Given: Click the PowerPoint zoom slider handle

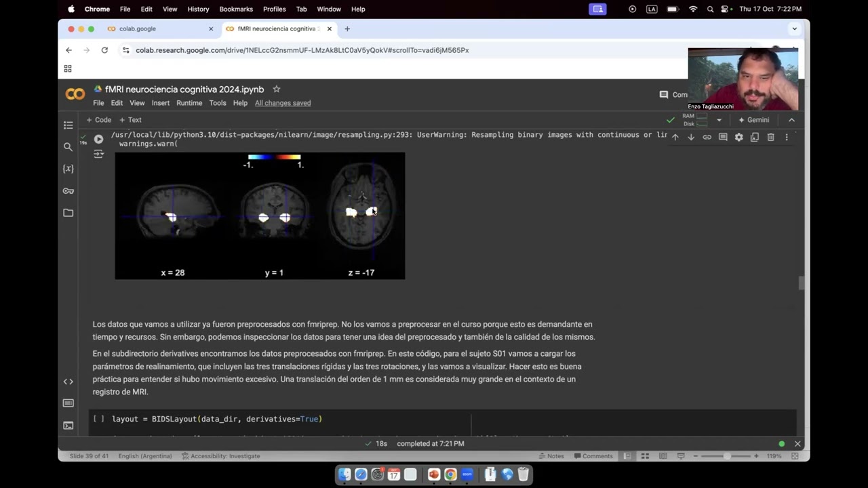Looking at the screenshot, I should pyautogui.click(x=727, y=456).
